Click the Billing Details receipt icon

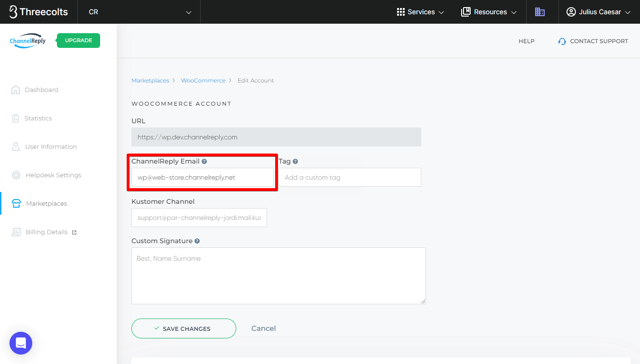pos(16,232)
